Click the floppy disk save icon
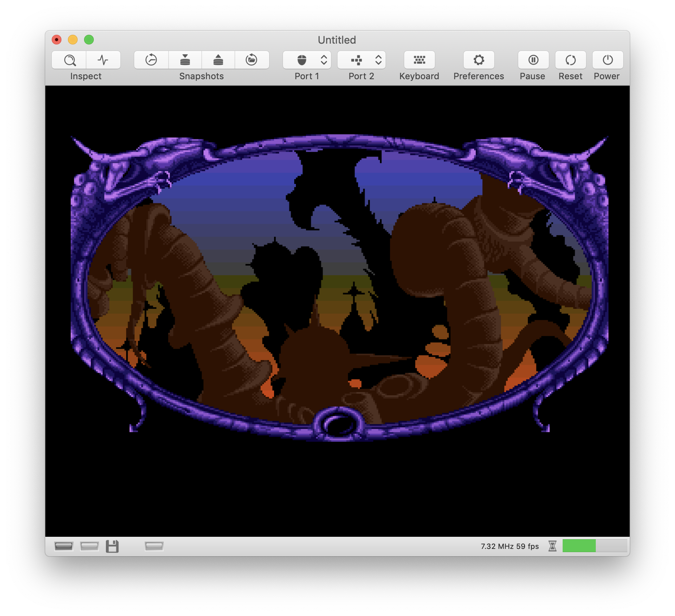 pos(112,546)
